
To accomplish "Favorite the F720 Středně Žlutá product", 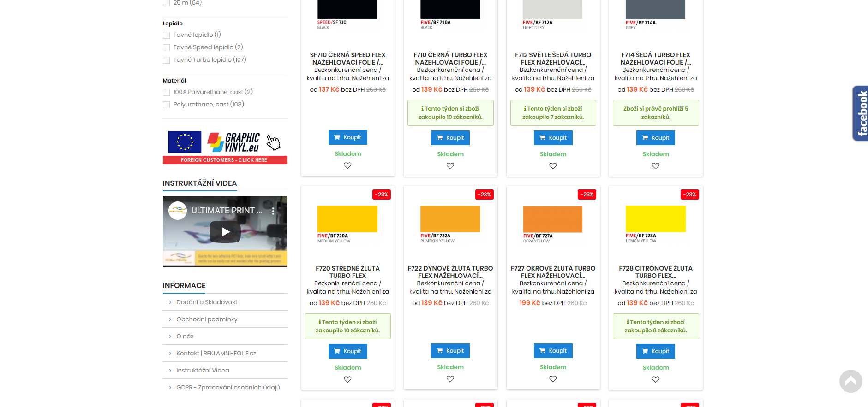I will click(x=347, y=379).
